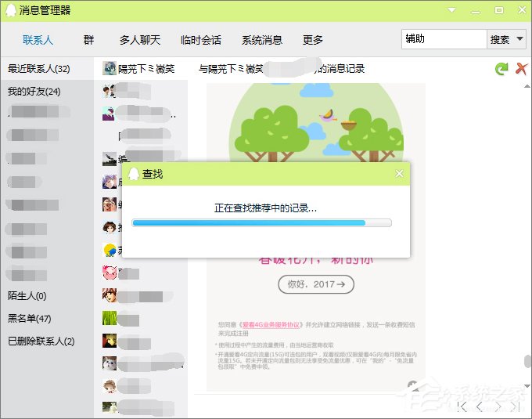Go to next page of records
The height and width of the screenshot is (419, 532).
click(498, 406)
